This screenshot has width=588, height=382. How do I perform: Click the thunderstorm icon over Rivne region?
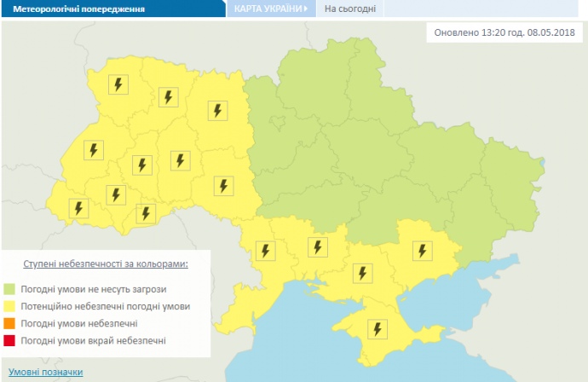click(x=168, y=97)
